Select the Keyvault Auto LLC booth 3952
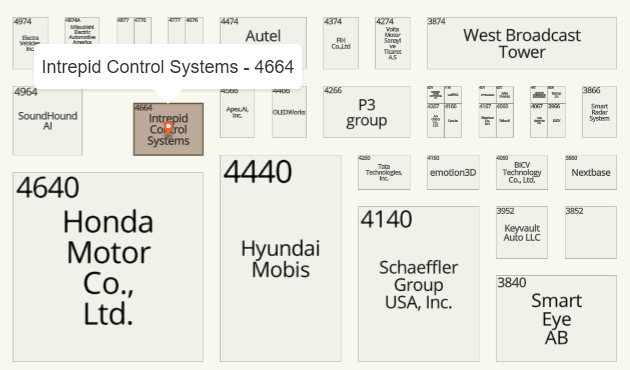 pyautogui.click(x=522, y=233)
